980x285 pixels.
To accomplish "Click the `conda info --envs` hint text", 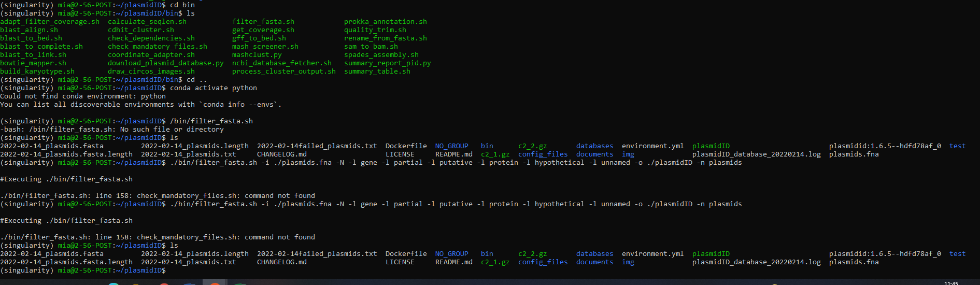I will coord(238,105).
